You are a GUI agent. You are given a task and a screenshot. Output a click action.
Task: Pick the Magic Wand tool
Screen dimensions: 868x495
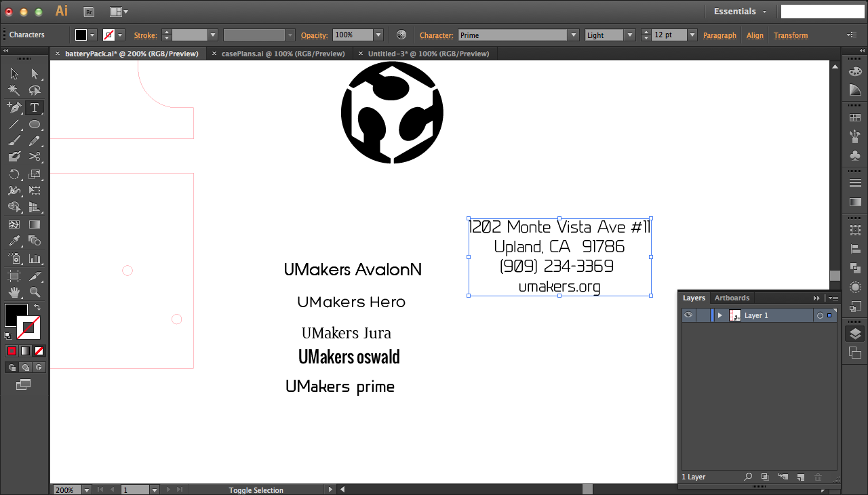pyautogui.click(x=14, y=90)
